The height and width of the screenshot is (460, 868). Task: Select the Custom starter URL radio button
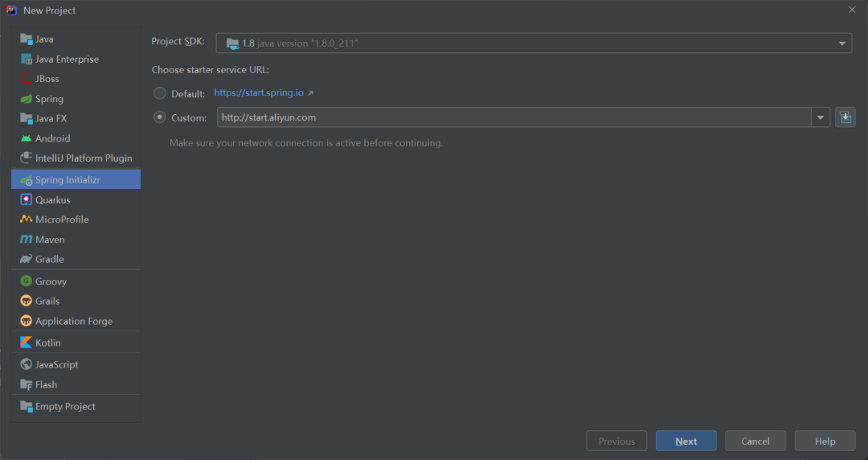click(x=160, y=117)
